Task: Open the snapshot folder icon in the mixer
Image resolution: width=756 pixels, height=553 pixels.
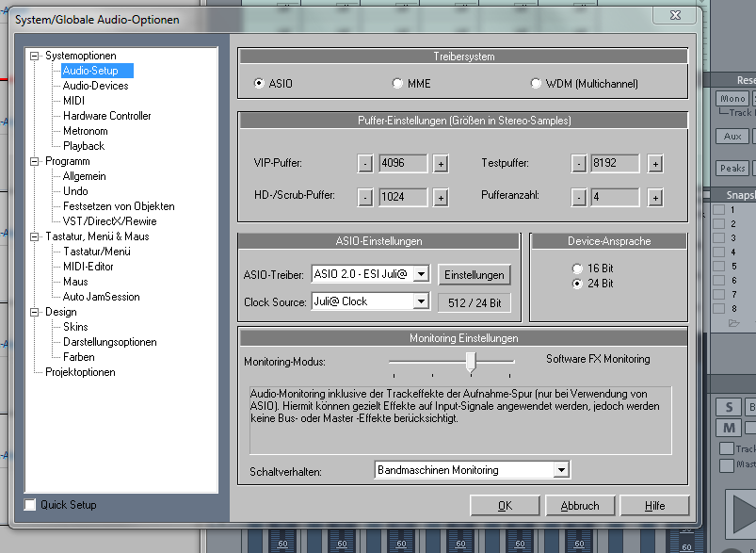Action: (733, 323)
